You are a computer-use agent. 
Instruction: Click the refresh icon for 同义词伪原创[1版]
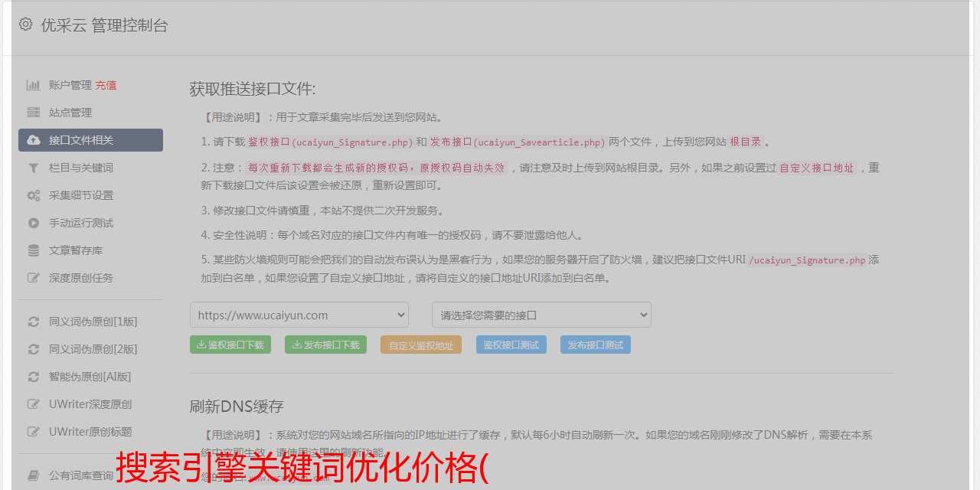click(x=34, y=322)
